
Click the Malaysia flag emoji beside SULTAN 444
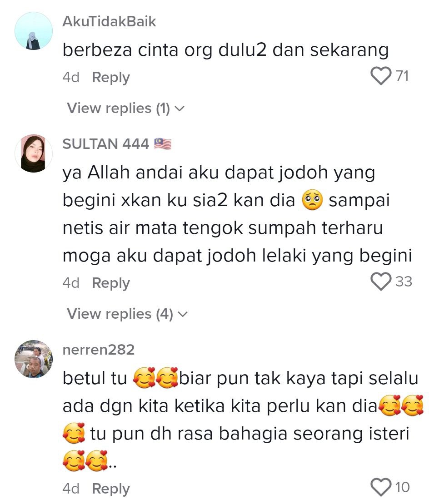[x=163, y=143]
